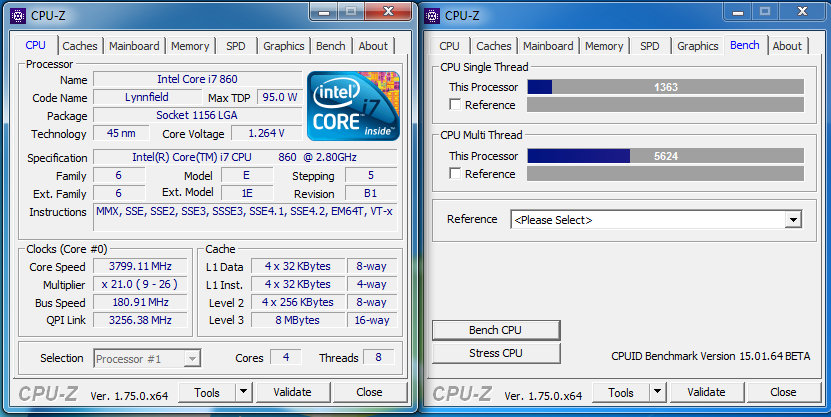Switch to CPU tab in right window

click(x=449, y=46)
